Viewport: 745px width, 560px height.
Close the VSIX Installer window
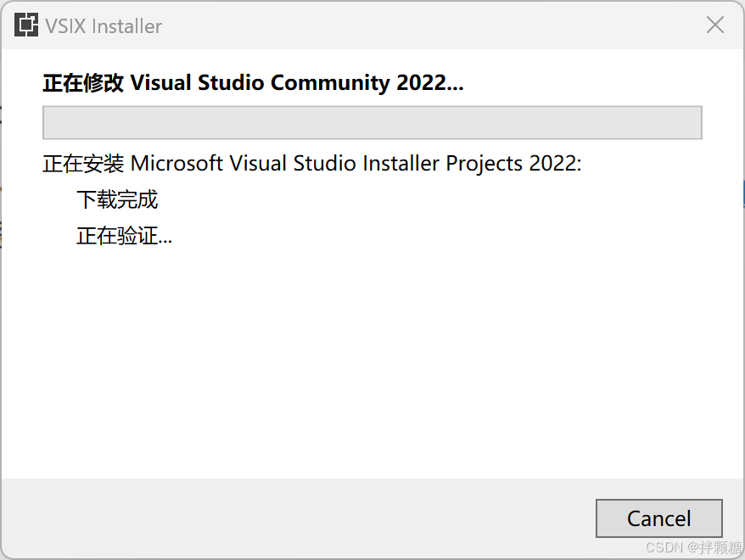tap(714, 25)
